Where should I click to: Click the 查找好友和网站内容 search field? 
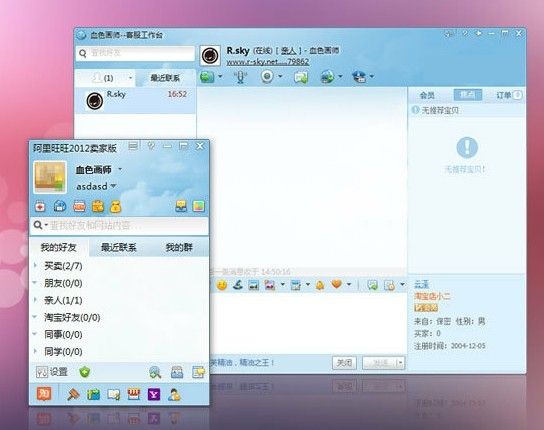(x=119, y=226)
